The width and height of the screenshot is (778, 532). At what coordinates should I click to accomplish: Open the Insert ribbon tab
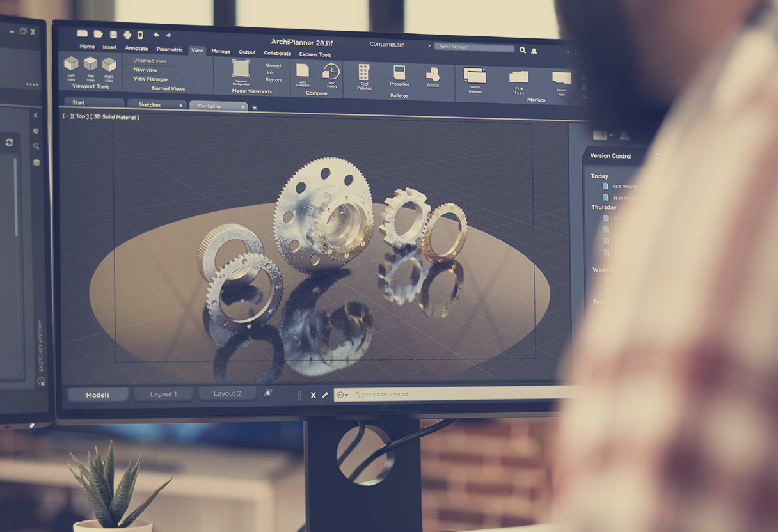pos(110,47)
